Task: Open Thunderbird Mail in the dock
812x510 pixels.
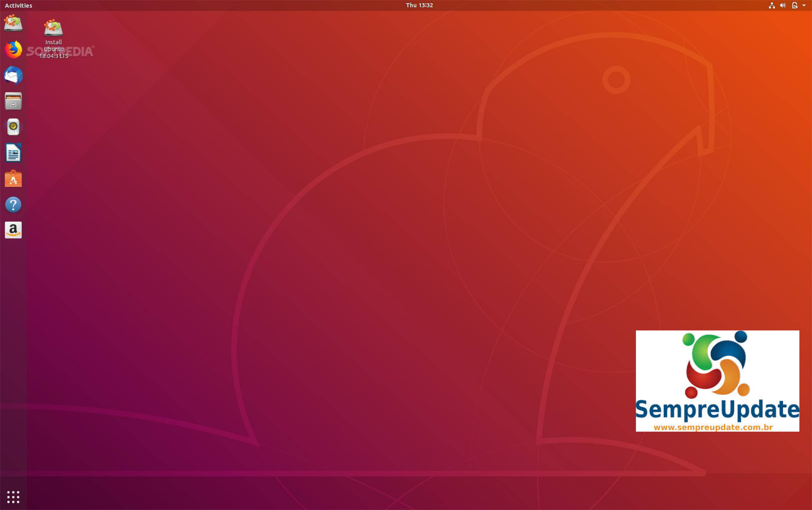Action: coord(13,75)
